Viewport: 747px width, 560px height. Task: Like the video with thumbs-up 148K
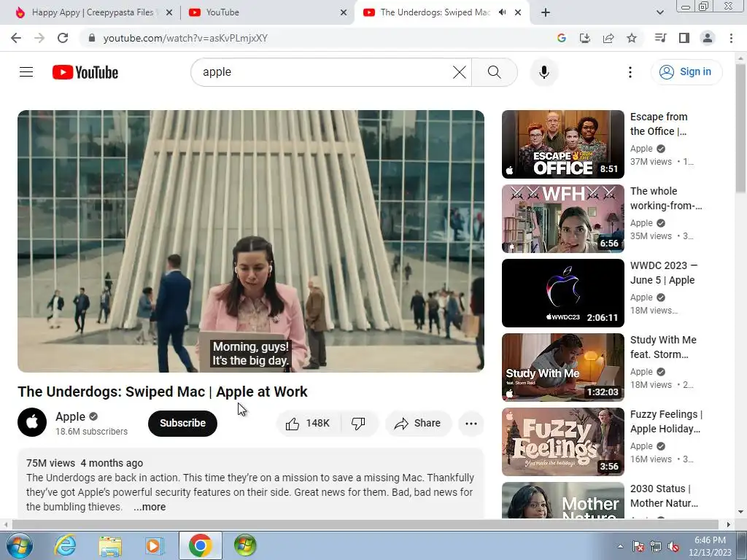coord(309,424)
